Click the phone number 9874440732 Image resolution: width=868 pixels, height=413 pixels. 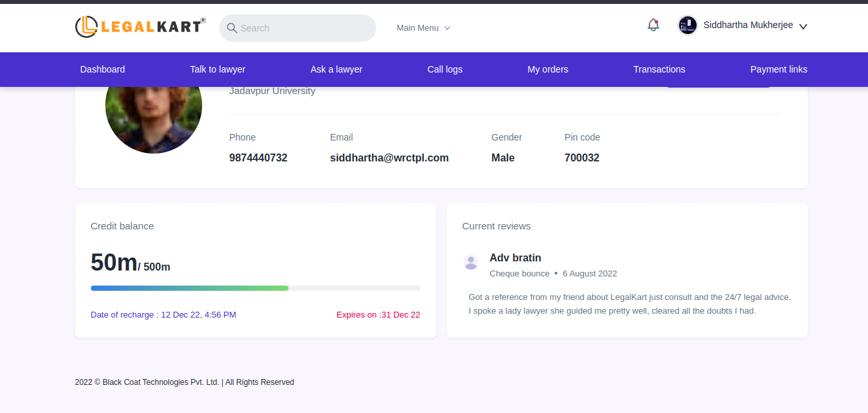click(x=258, y=157)
